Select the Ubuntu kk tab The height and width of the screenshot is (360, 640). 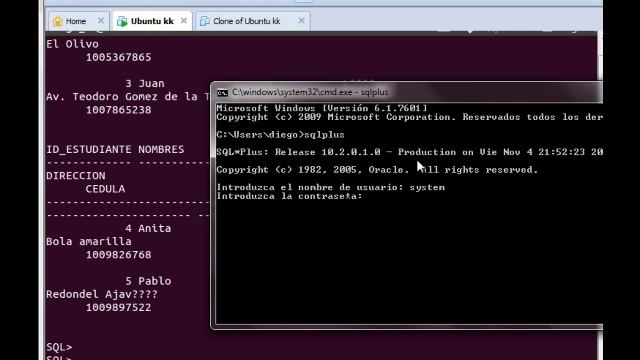click(x=152, y=21)
